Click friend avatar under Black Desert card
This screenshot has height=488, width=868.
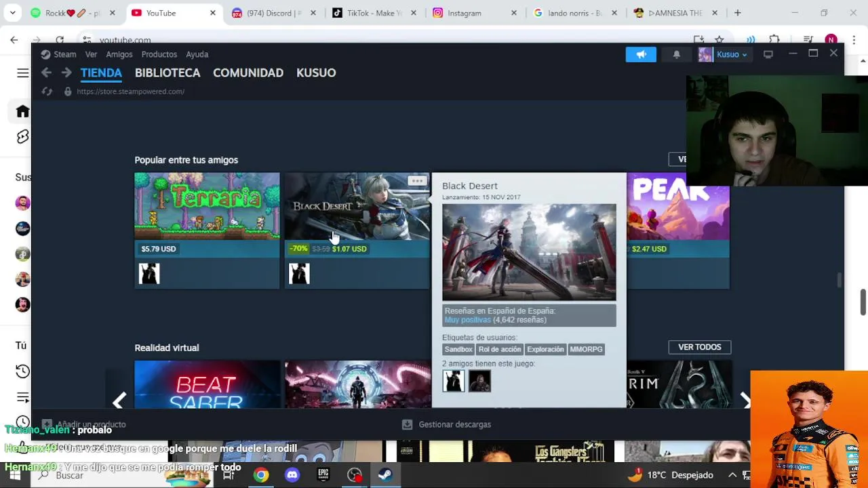click(x=299, y=273)
